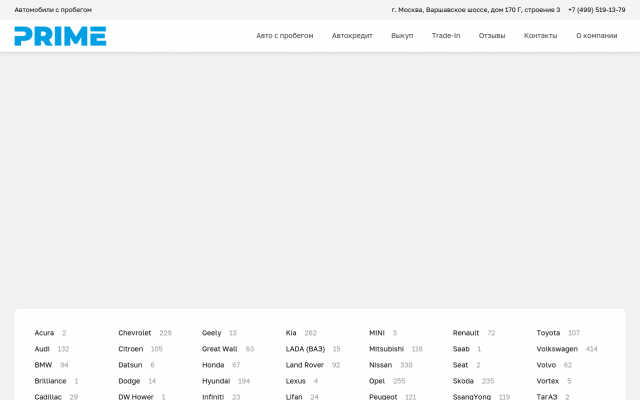Open the Seat listings
This screenshot has height=400, width=640.
click(460, 364)
